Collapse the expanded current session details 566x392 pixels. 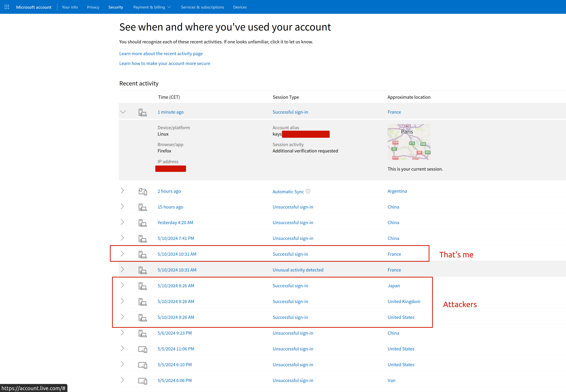[123, 112]
